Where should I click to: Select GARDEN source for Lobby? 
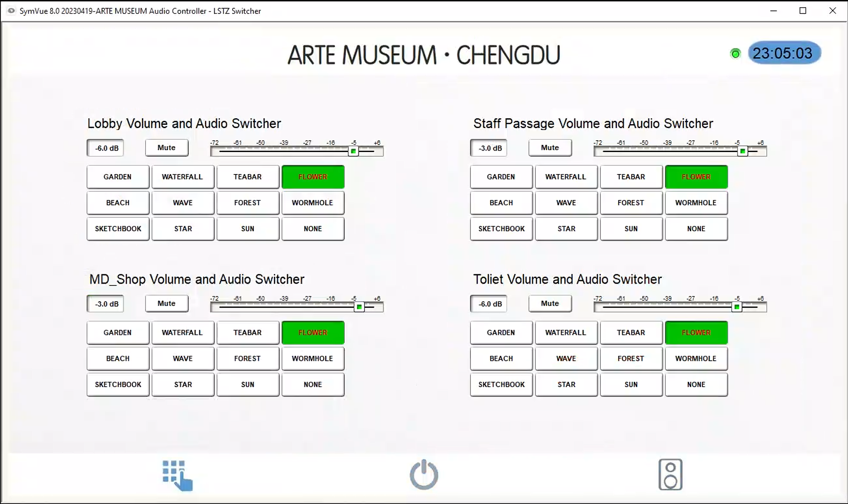tap(118, 177)
